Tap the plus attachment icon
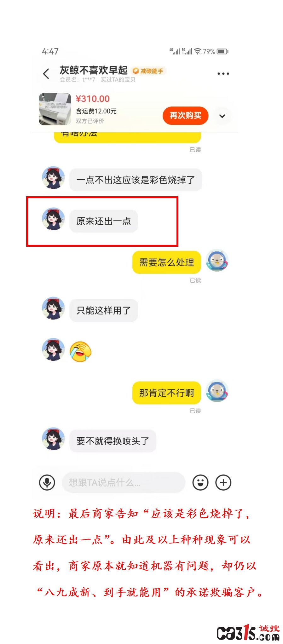283x644 pixels. [x=223, y=482]
